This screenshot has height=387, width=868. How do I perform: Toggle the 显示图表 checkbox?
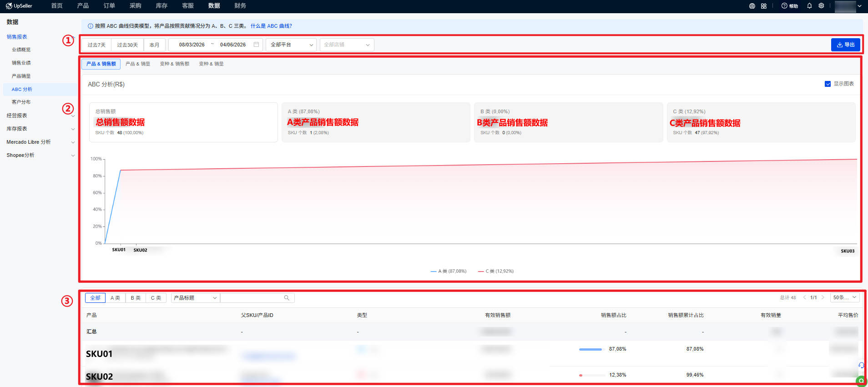pyautogui.click(x=828, y=84)
